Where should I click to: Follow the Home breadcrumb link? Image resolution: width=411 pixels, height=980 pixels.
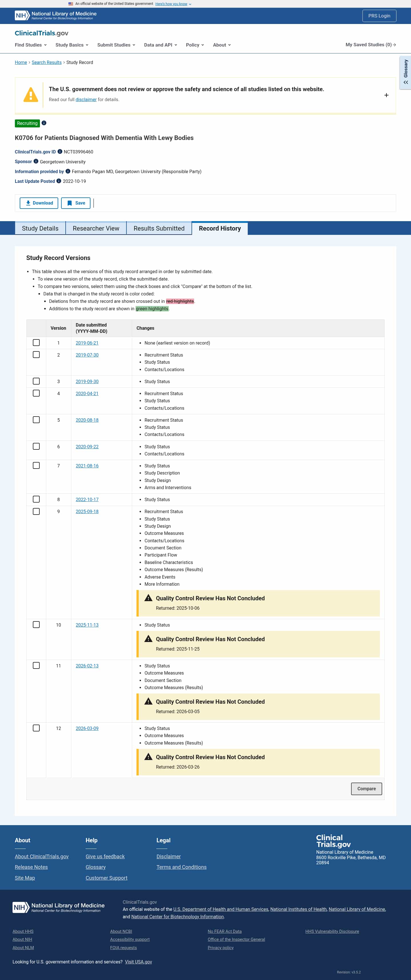coord(21,62)
